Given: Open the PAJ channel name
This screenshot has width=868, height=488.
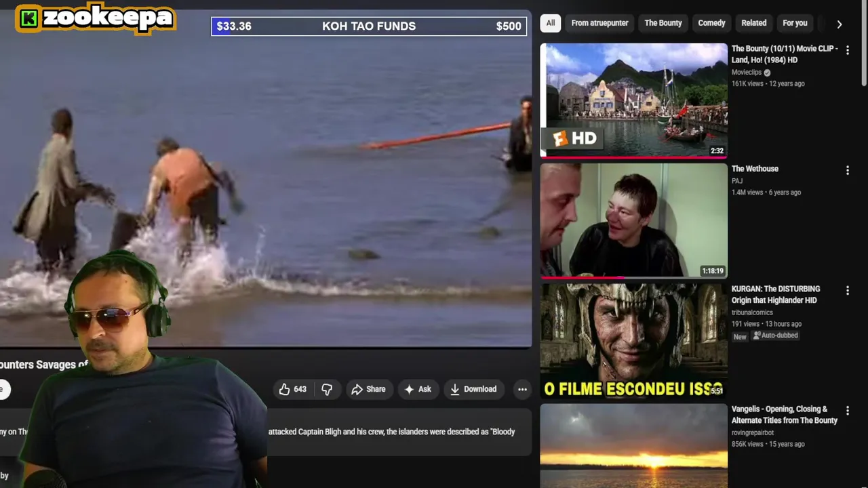Looking at the screenshot, I should click(x=737, y=181).
